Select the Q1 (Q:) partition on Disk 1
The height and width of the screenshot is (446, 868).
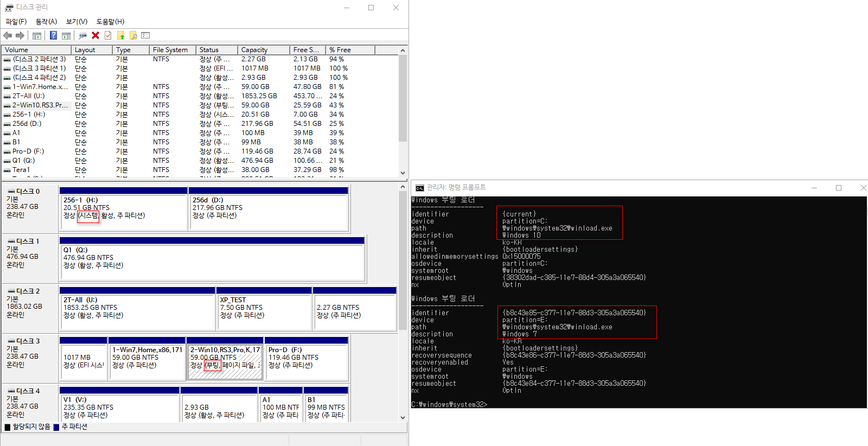coord(212,259)
